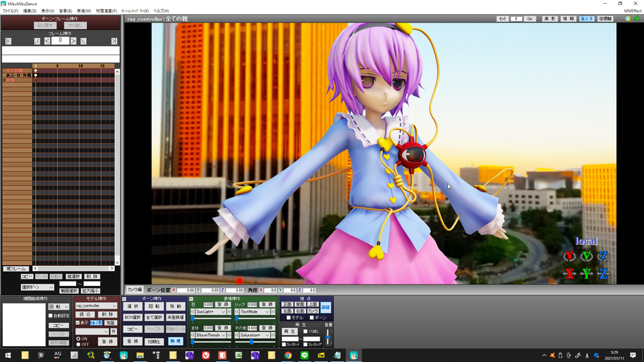
Task: Toggle the 自動設定 checkbox
Action: click(x=51, y=316)
